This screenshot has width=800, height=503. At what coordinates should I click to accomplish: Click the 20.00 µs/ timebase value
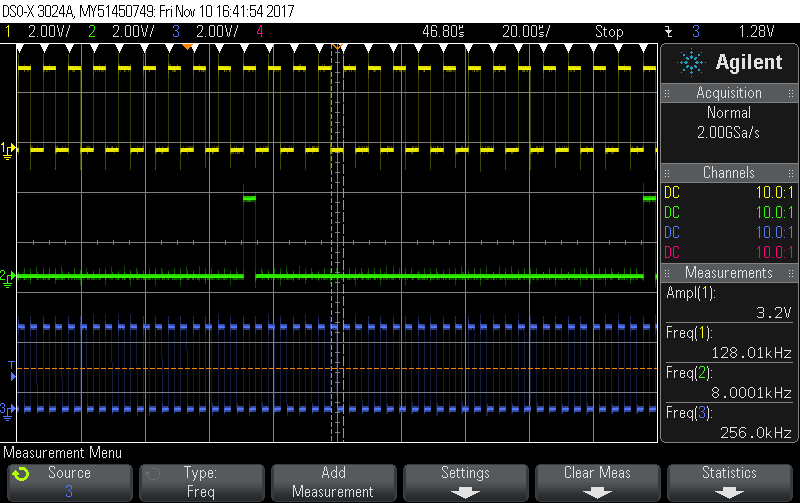[526, 32]
